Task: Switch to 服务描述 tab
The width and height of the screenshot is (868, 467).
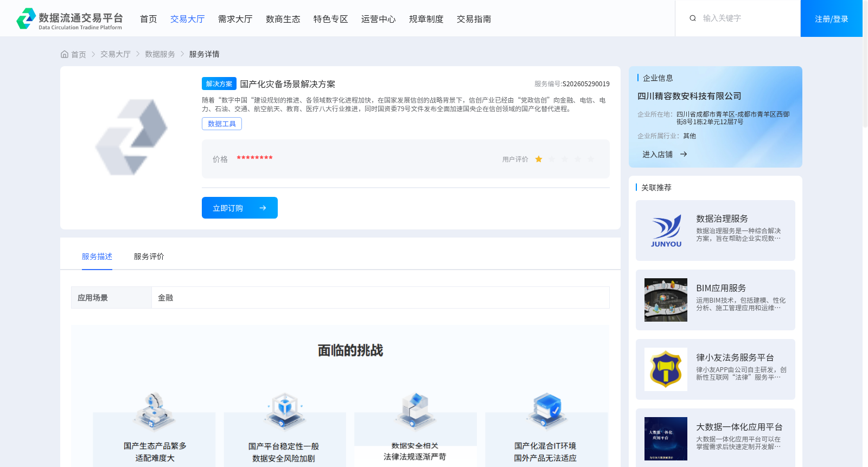Action: point(97,257)
